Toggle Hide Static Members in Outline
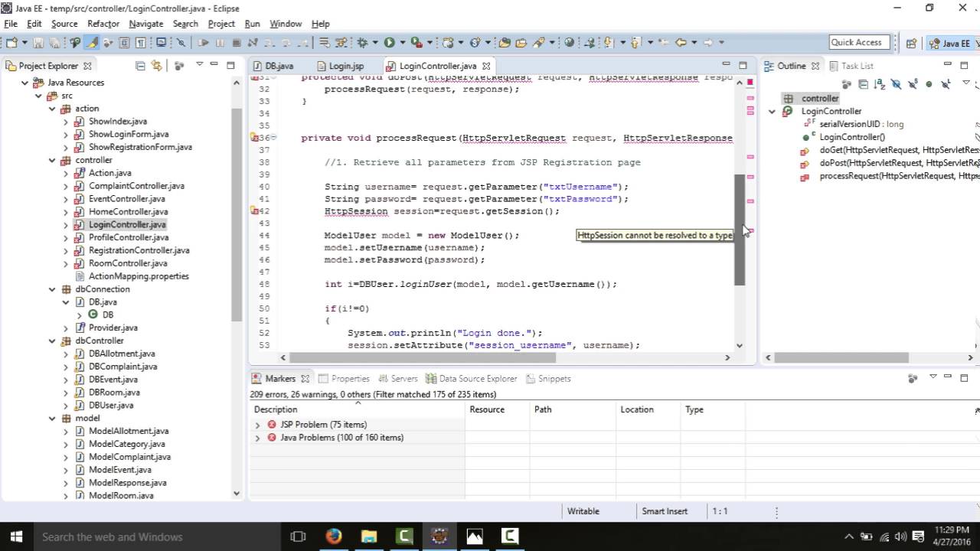The height and width of the screenshot is (551, 980). [912, 84]
